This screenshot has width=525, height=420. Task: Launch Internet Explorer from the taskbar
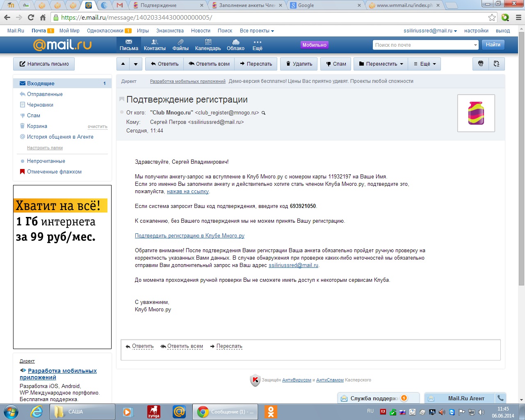point(37,412)
